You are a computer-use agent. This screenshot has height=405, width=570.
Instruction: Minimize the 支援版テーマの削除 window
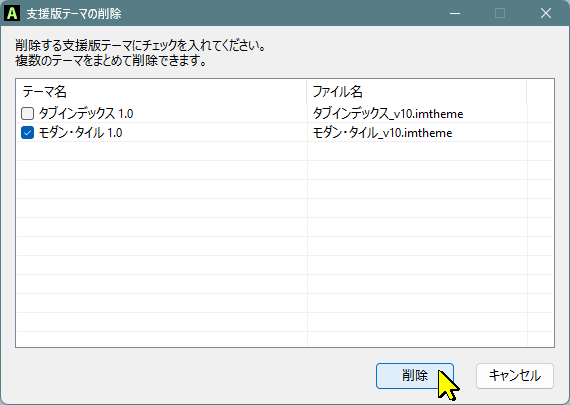click(455, 13)
